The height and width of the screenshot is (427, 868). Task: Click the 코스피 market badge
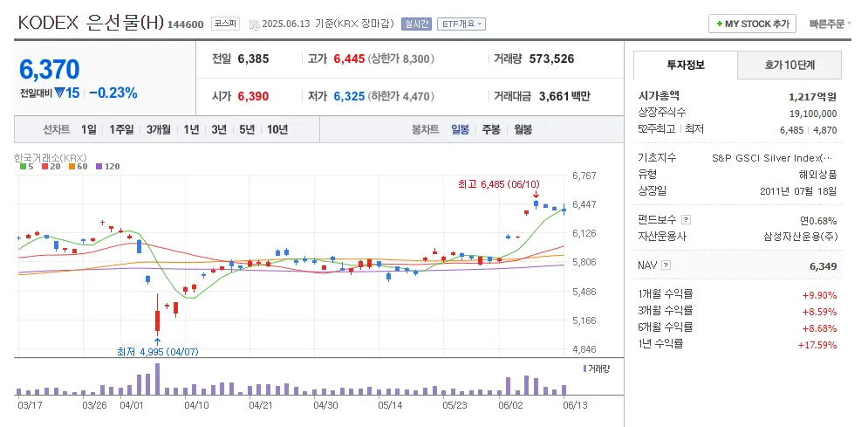click(x=225, y=24)
